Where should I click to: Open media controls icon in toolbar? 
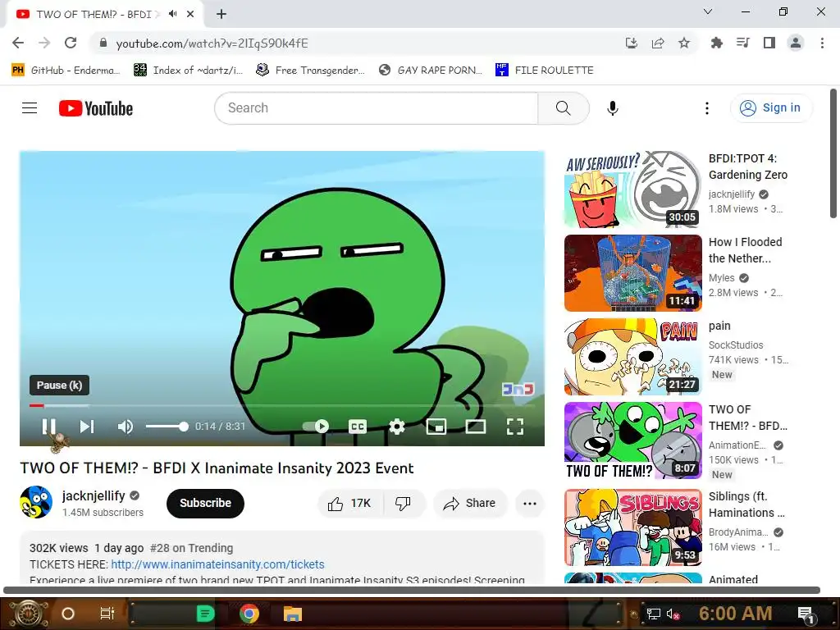pyautogui.click(x=743, y=43)
